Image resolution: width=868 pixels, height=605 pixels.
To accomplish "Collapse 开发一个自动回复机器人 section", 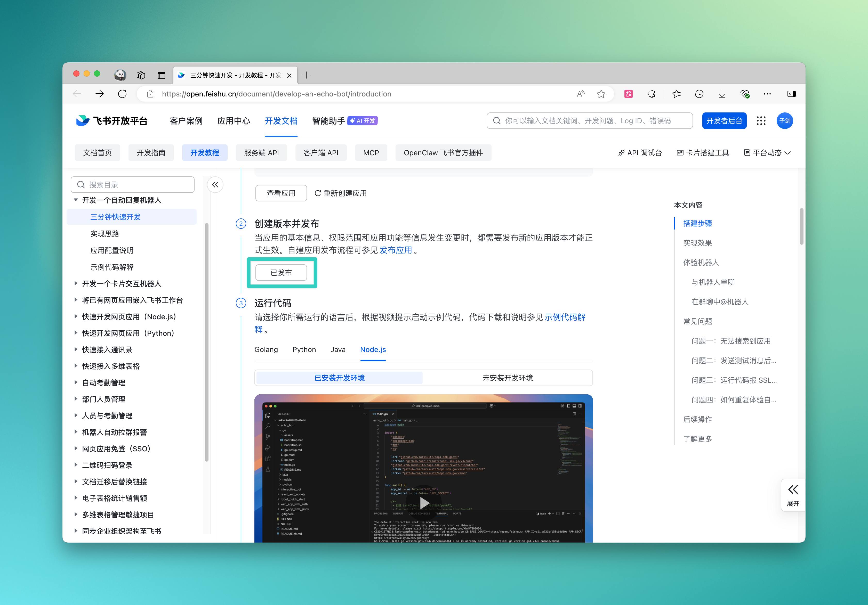I will (76, 200).
